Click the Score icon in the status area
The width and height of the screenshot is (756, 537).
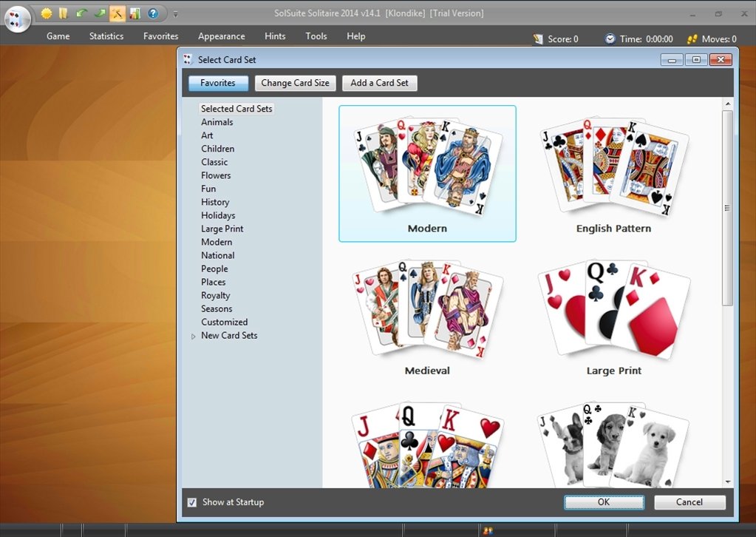point(538,39)
